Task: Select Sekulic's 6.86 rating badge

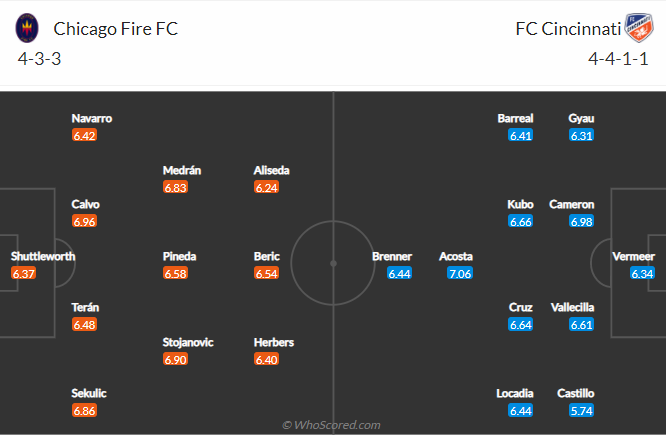Action: [85, 411]
